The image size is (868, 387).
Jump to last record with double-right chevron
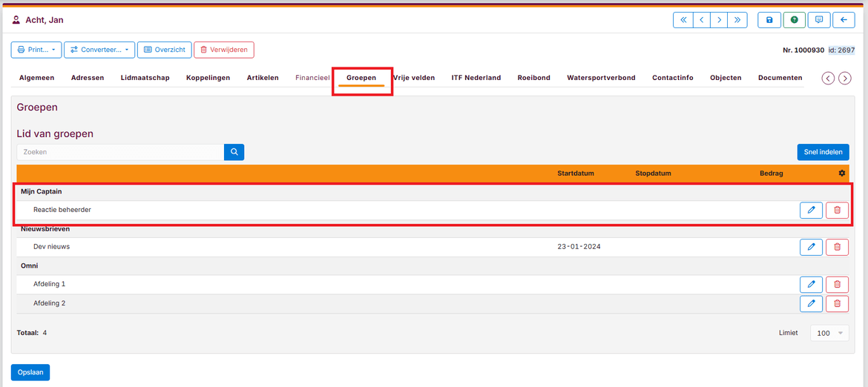pos(737,20)
